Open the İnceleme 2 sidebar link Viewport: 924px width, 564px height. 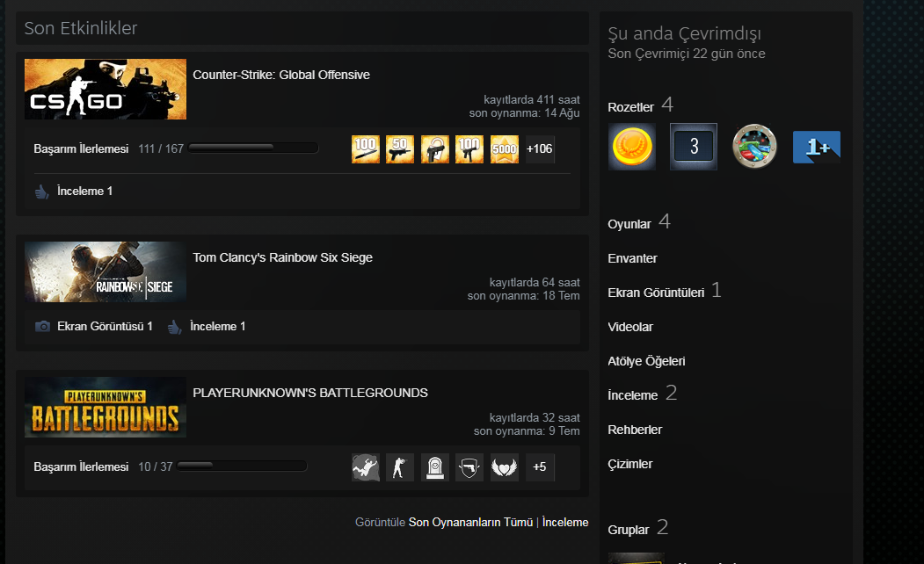click(632, 395)
